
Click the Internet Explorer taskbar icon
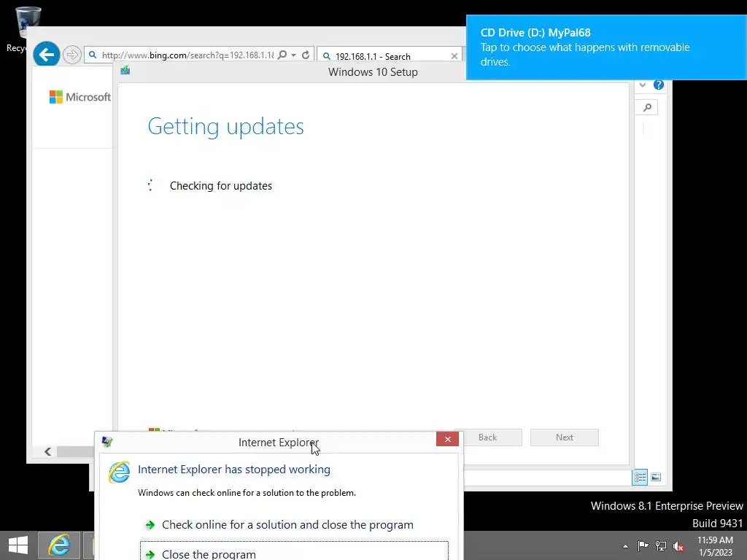click(x=58, y=545)
